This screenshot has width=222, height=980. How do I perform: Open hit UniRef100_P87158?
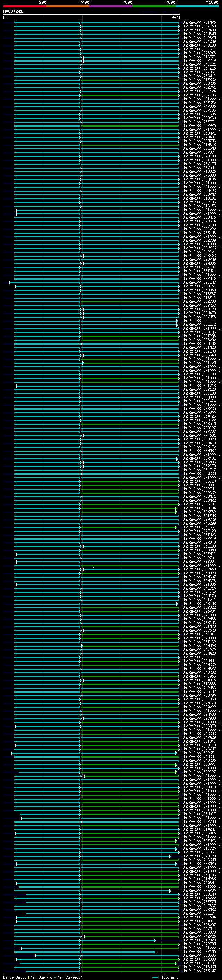[199, 26]
